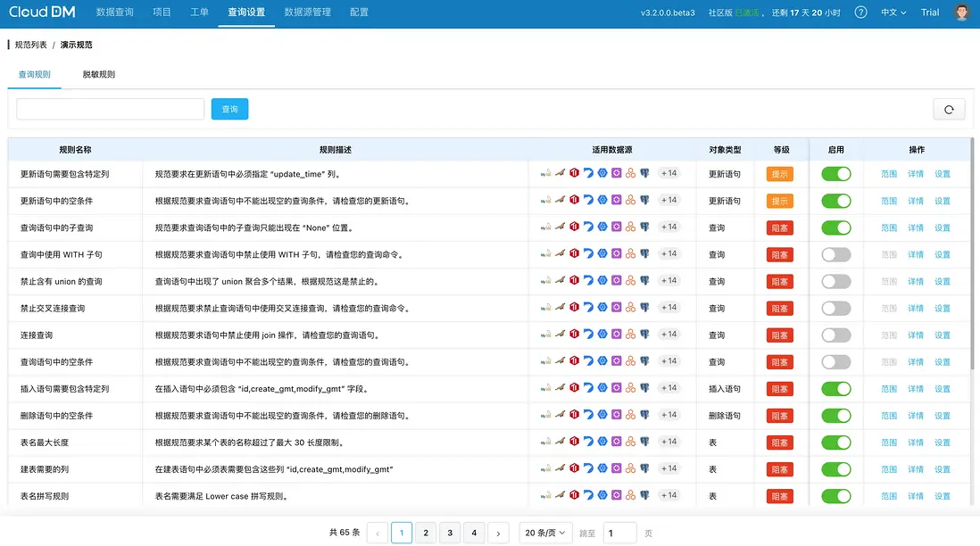Click the MySQL icon in the first rule row
980x546 pixels.
[x=545, y=174]
